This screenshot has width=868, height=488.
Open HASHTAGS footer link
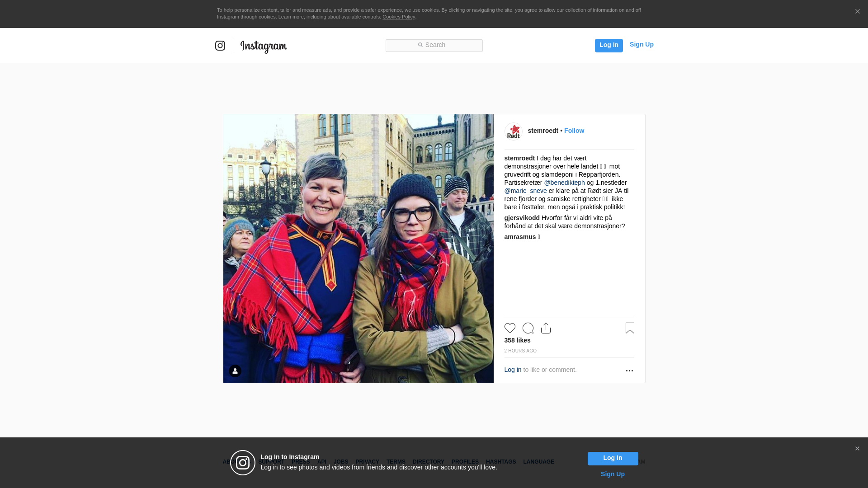coord(501,462)
